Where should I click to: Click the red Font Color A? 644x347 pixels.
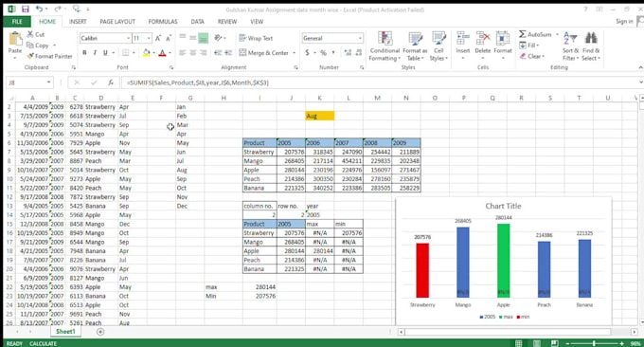[x=162, y=53]
